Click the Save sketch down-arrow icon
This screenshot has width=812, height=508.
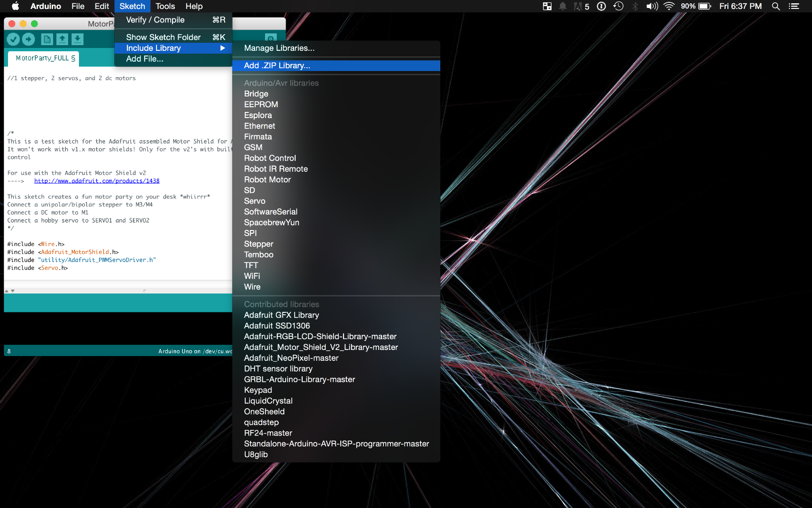pos(78,40)
